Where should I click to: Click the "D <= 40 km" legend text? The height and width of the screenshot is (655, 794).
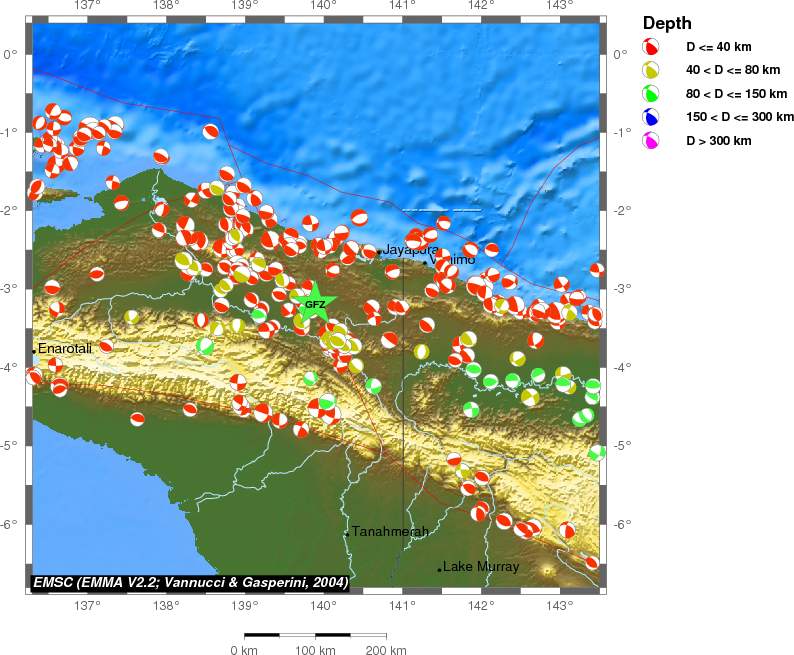coord(717,47)
